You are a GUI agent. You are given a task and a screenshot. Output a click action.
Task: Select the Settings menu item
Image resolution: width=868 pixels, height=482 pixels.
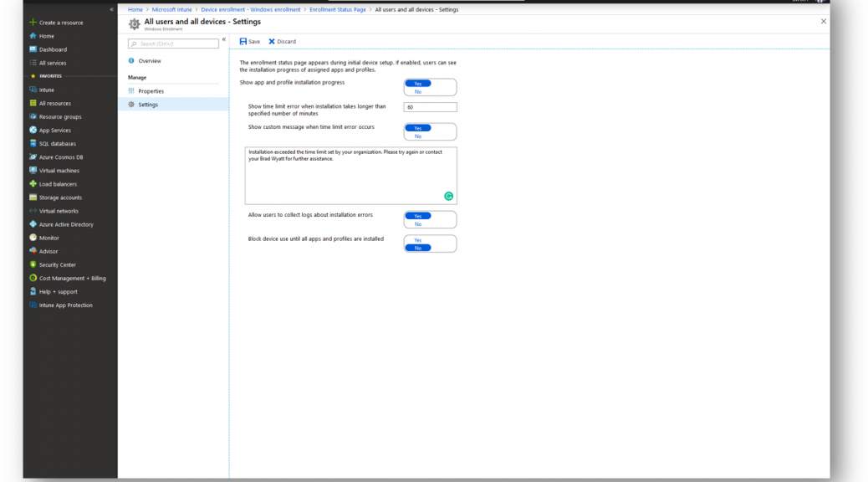point(173,104)
